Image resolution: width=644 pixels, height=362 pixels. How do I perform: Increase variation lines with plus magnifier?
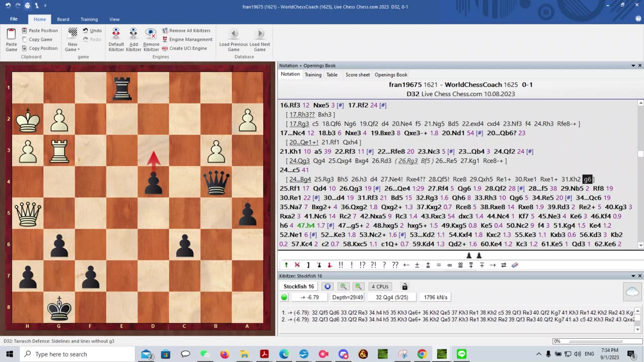coord(343,287)
